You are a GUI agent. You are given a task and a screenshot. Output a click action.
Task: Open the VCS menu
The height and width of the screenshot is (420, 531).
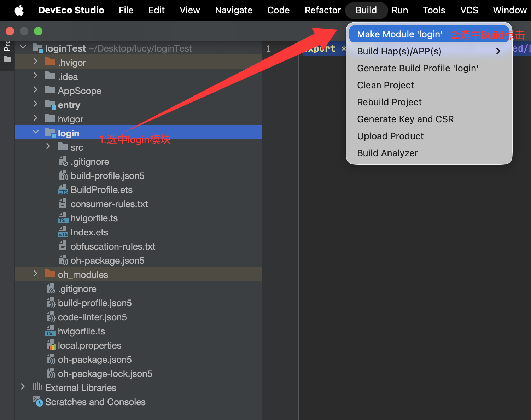point(469,10)
